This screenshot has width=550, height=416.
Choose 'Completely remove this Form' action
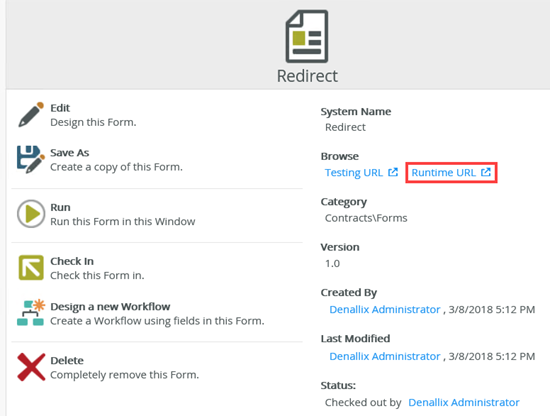tap(125, 375)
